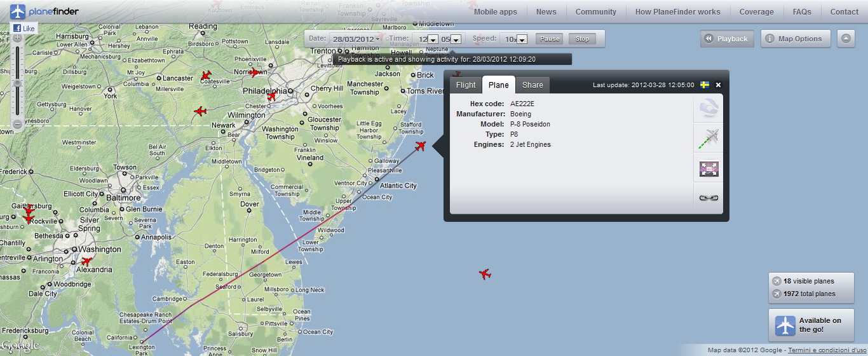The image size is (868, 356).
Task: Click the red plane west of Wilmington
Action: coord(200,111)
